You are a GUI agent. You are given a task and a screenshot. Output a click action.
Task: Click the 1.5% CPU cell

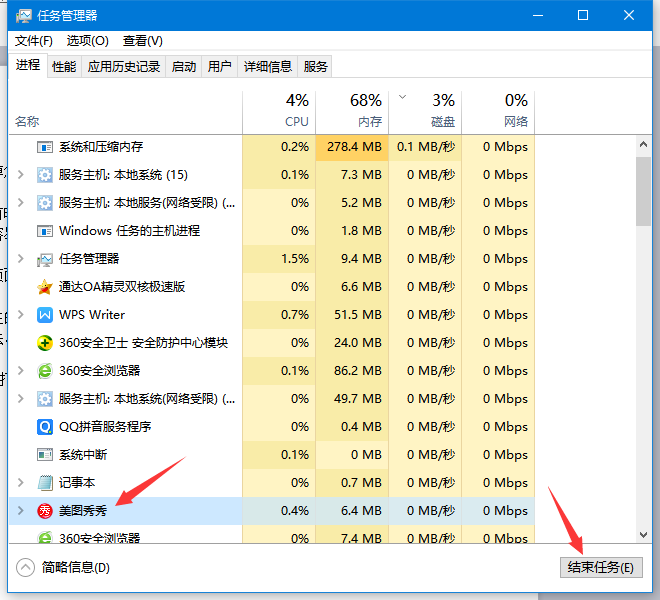pos(279,259)
